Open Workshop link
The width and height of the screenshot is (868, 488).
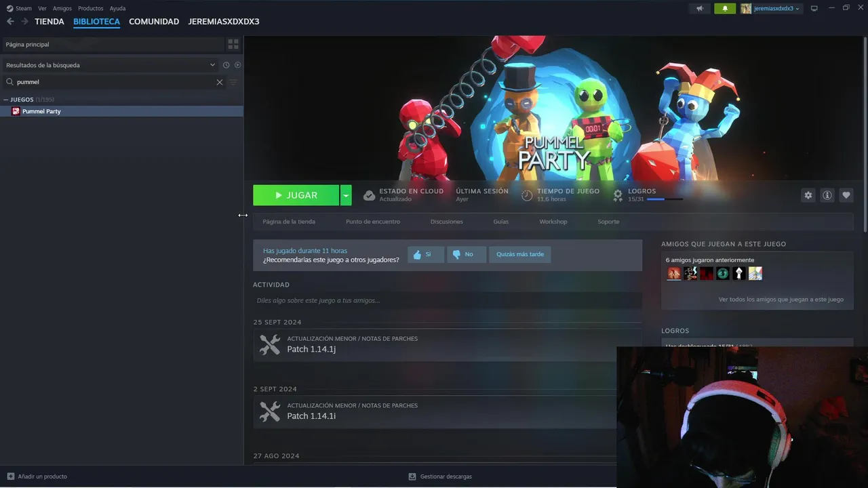pyautogui.click(x=553, y=222)
